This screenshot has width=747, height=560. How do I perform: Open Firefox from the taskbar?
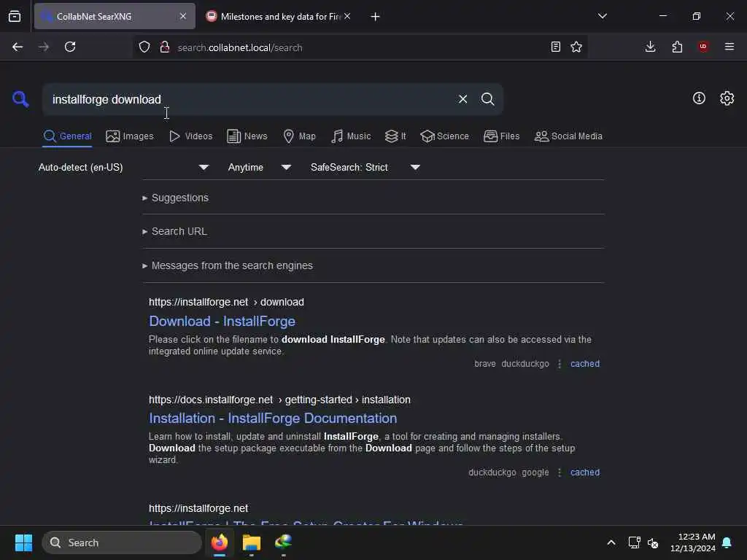220,542
